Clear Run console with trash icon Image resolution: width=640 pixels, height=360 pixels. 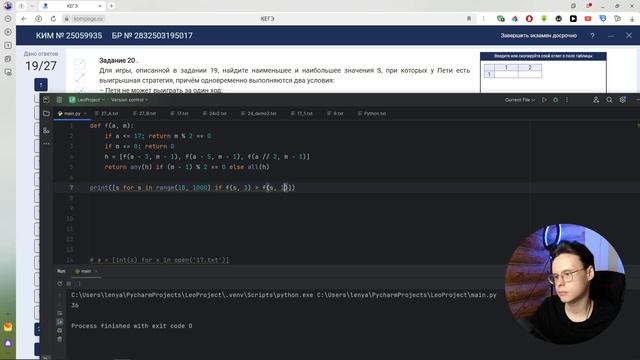click(x=60, y=339)
